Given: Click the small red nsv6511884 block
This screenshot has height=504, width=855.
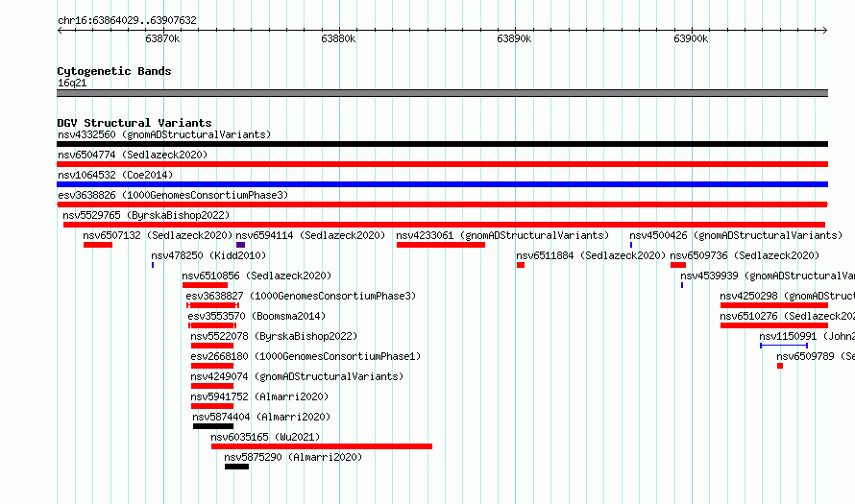Looking at the screenshot, I should [x=521, y=265].
